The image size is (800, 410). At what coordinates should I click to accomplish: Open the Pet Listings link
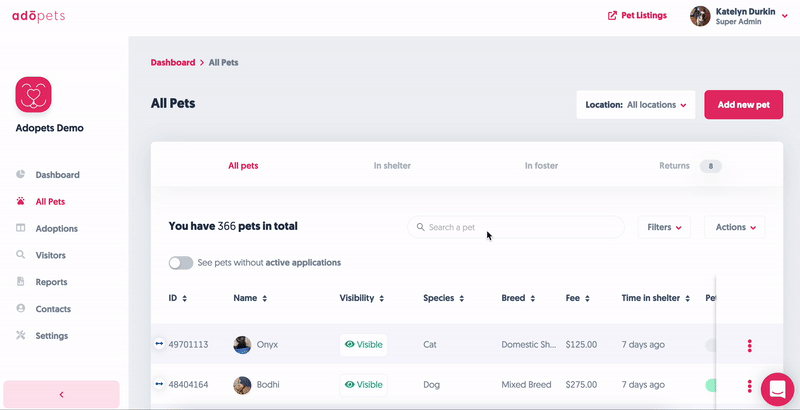637,16
